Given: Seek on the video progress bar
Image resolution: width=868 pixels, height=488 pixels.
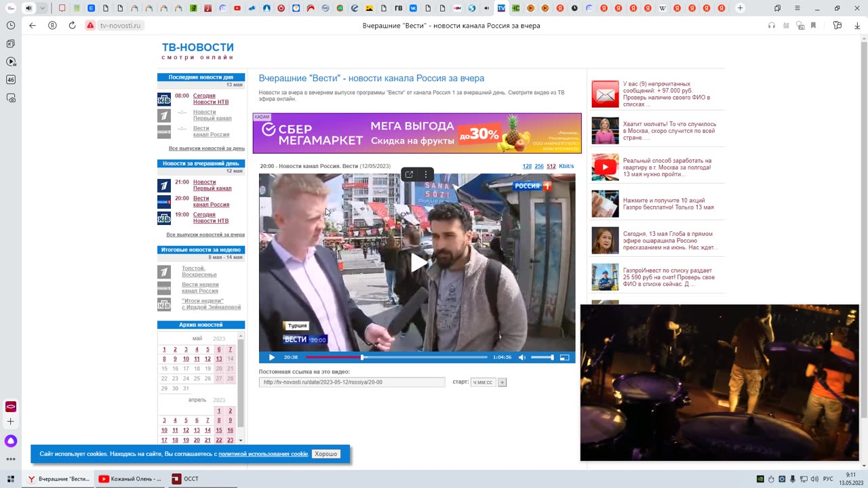Looking at the screenshot, I should coord(397,357).
